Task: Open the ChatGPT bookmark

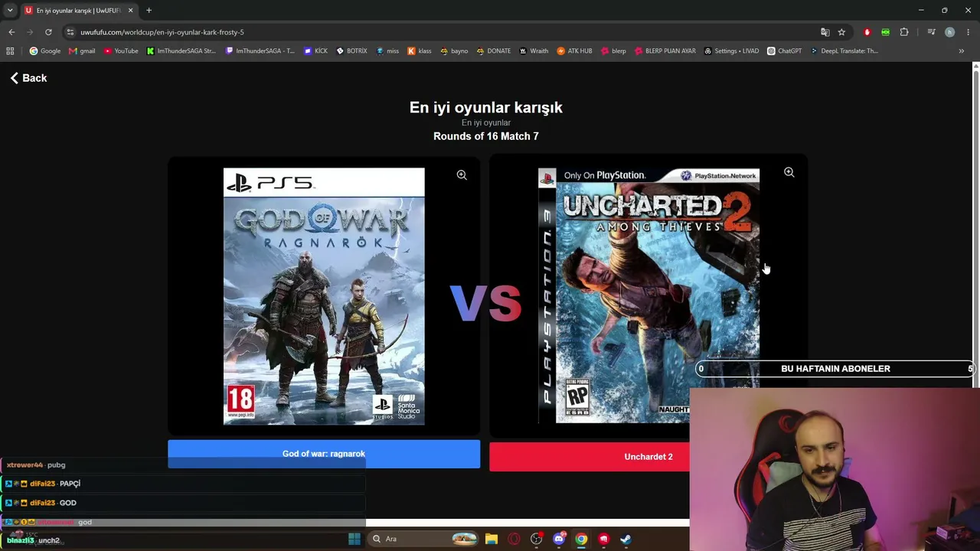Action: pyautogui.click(x=784, y=51)
